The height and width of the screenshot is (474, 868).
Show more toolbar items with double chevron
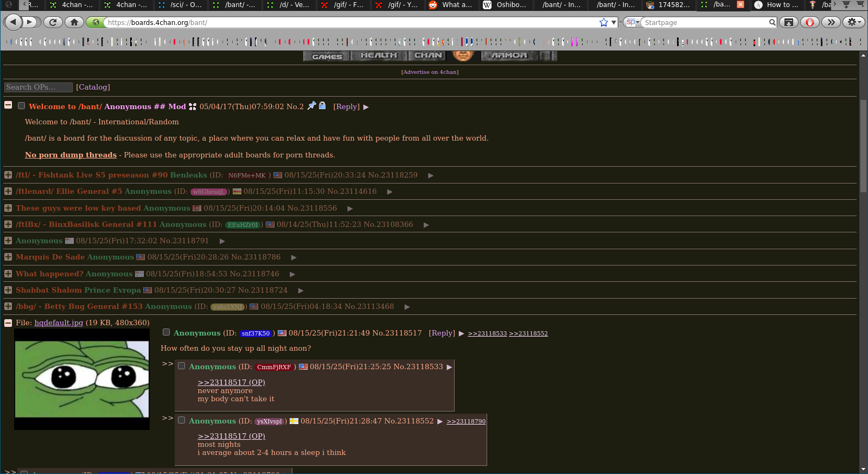tap(831, 22)
